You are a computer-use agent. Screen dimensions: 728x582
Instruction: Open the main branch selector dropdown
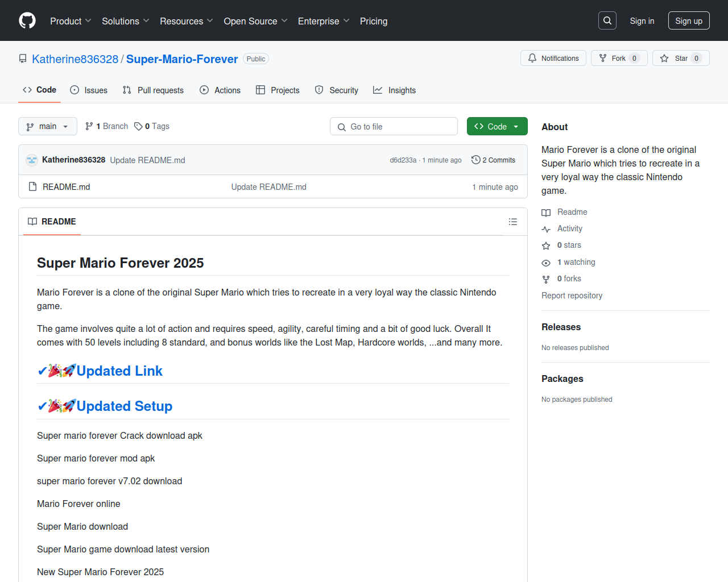click(x=48, y=126)
